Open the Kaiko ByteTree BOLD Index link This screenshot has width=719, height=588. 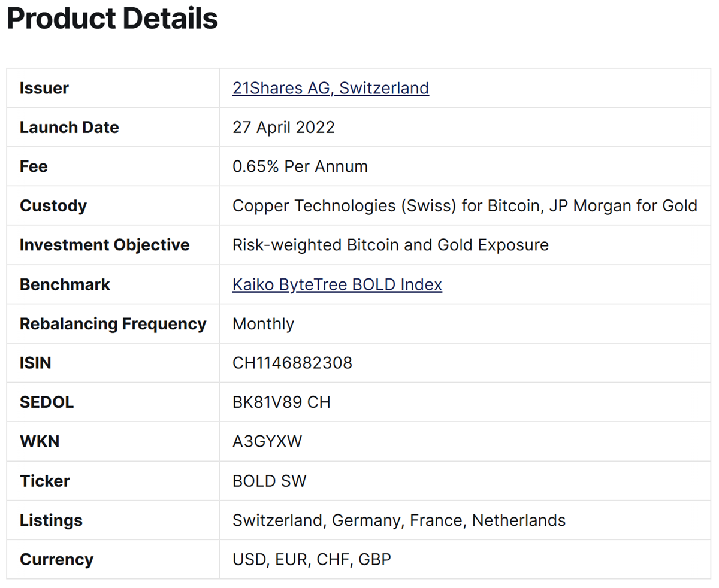(x=337, y=284)
